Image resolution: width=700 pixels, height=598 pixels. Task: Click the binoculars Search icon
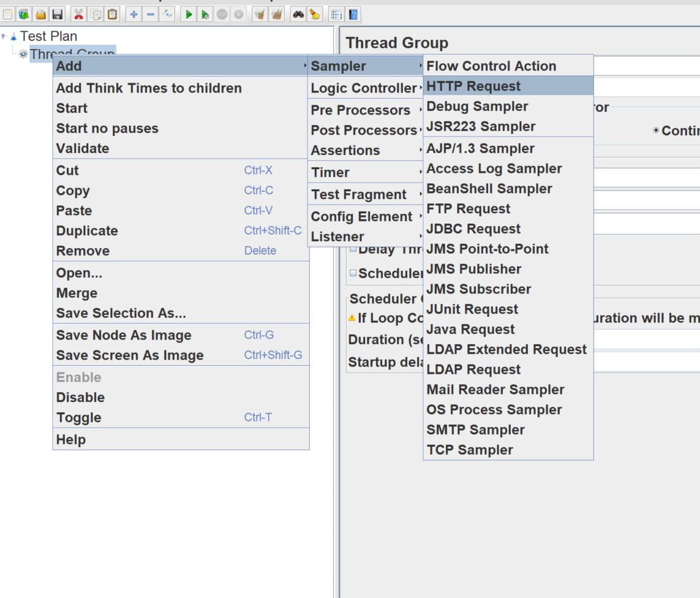tap(298, 14)
